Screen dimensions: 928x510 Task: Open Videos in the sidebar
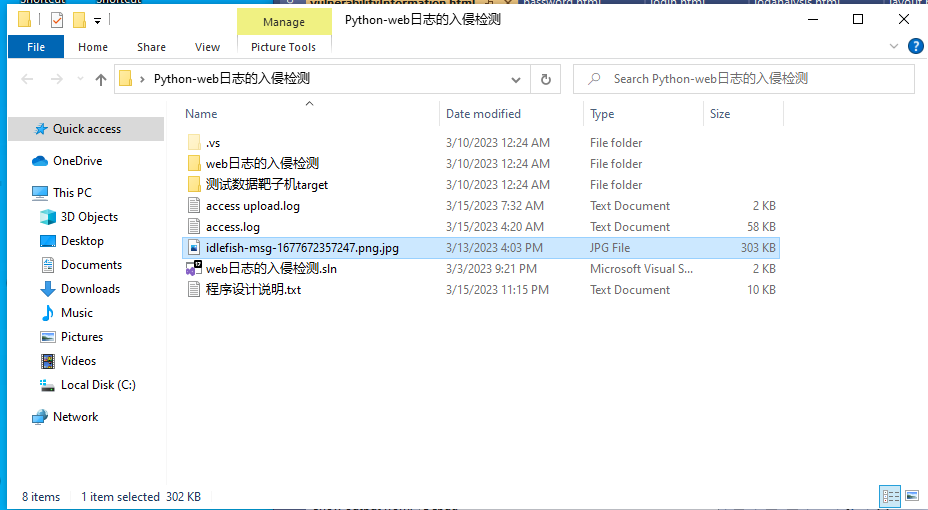[x=78, y=361]
